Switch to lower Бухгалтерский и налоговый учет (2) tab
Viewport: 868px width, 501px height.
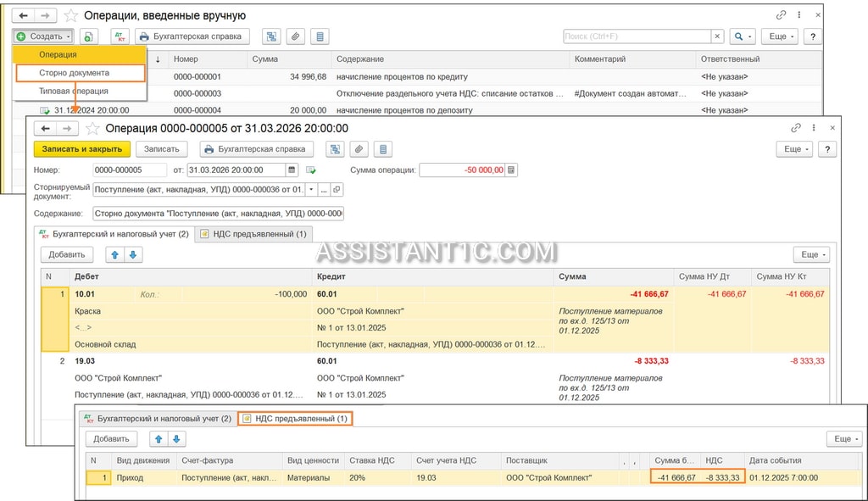pos(158,419)
